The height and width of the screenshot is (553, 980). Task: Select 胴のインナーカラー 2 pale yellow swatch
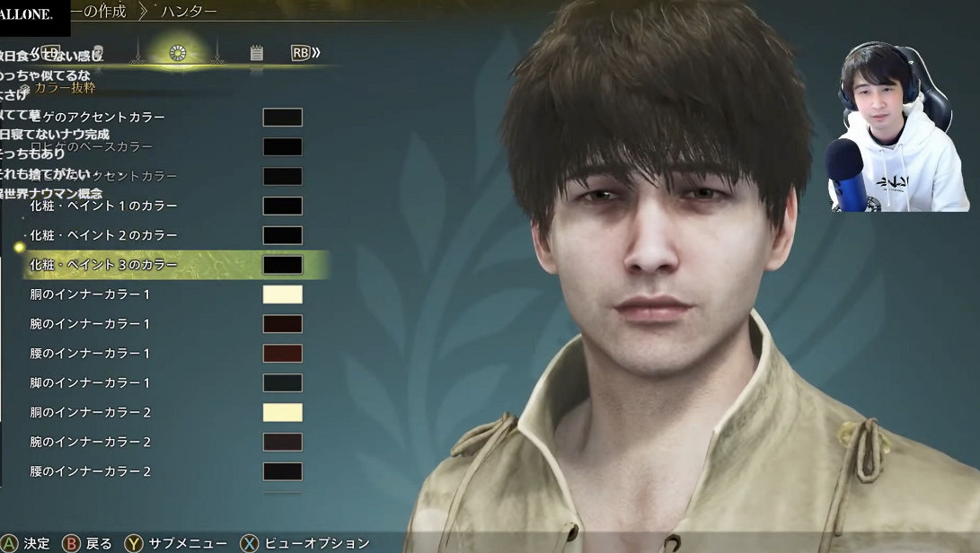coord(282,413)
